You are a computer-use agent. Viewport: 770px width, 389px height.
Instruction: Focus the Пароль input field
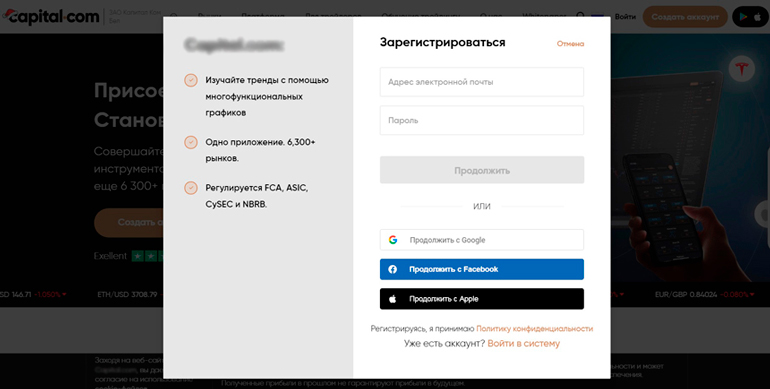click(482, 120)
